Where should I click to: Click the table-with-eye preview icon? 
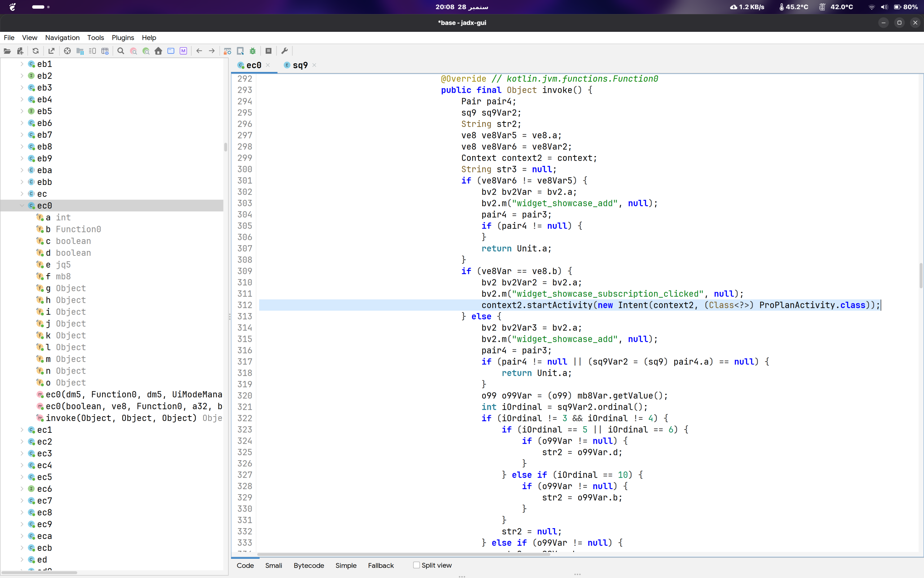[x=105, y=51]
